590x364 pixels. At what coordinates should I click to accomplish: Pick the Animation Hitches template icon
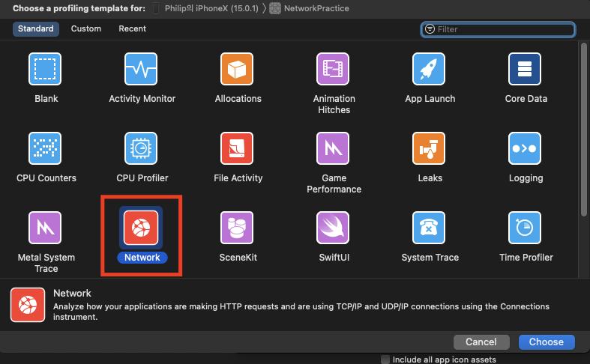click(x=333, y=69)
